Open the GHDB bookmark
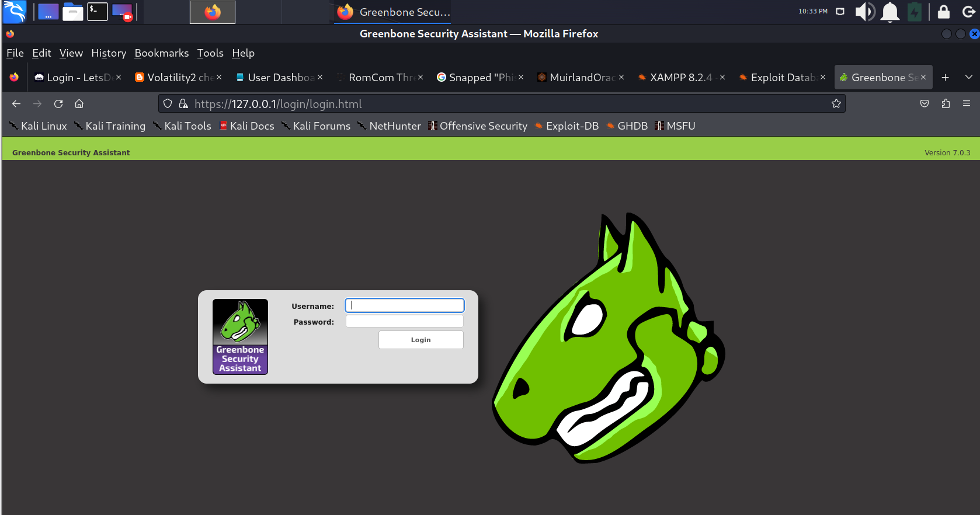980x515 pixels. click(x=627, y=126)
